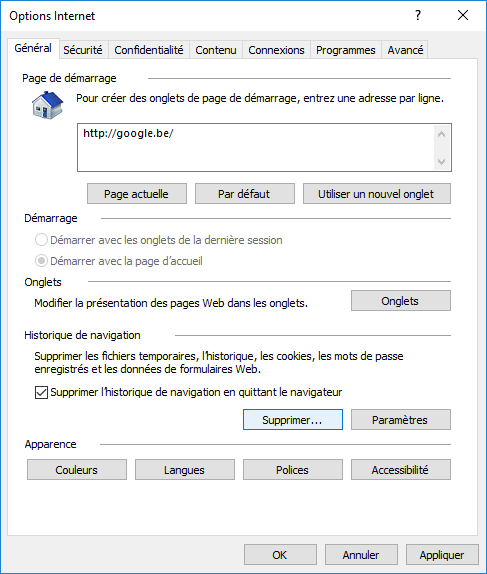The width and height of the screenshot is (487, 574).
Task: Open the Sécurité tab
Action: point(83,50)
